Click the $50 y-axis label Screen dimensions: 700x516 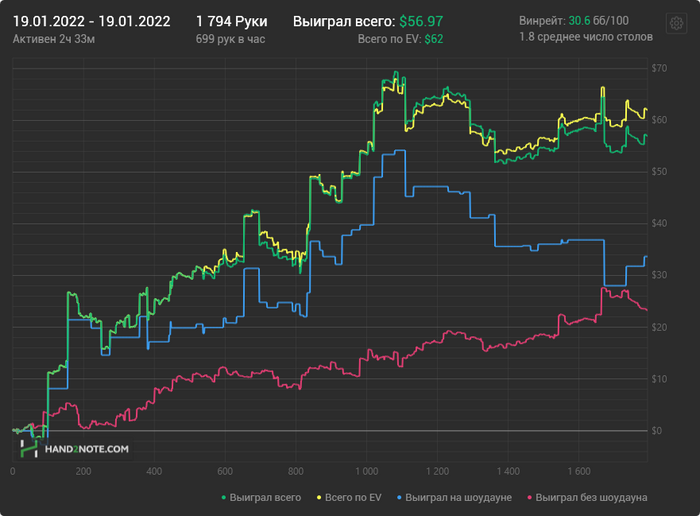pyautogui.click(x=659, y=172)
